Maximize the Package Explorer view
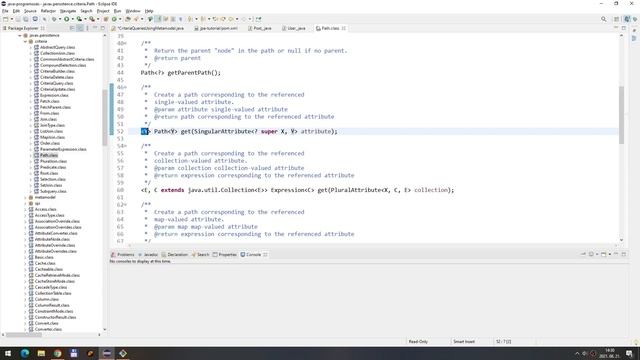This screenshot has height=360, width=640. point(103,28)
